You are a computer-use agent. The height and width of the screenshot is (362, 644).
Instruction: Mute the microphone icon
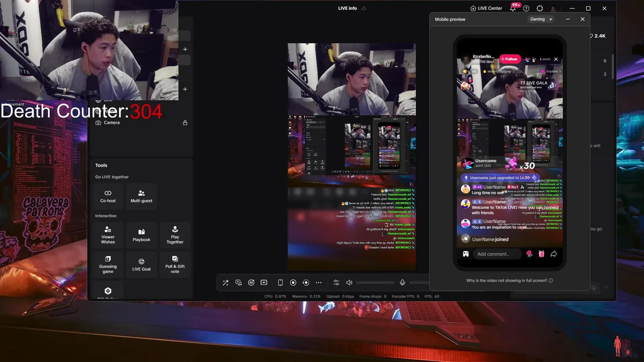[402, 283]
